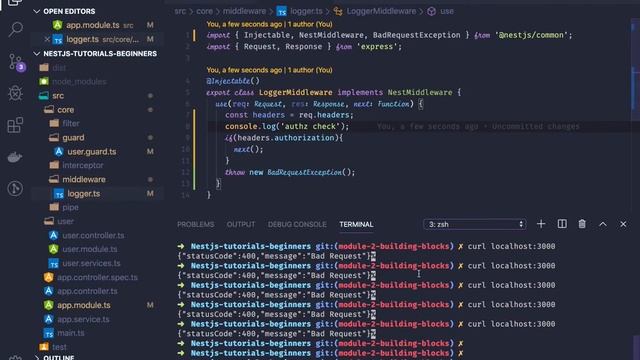
Task: Open Source Control view with badge
Action: pos(16,62)
